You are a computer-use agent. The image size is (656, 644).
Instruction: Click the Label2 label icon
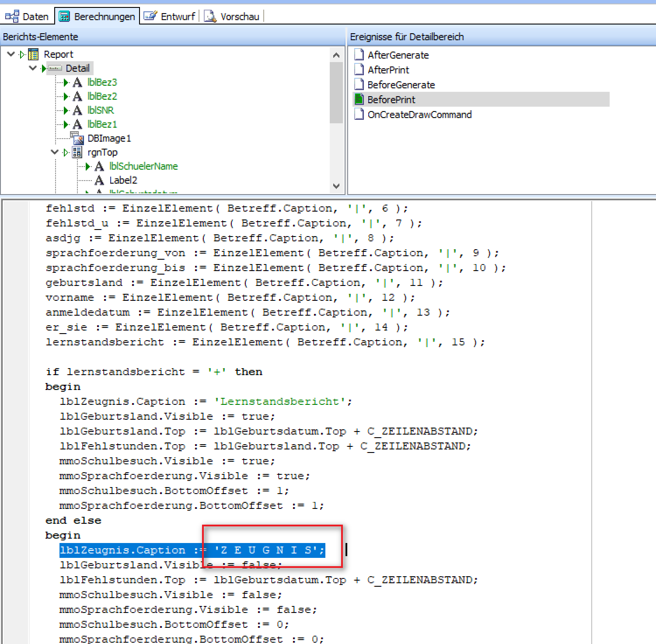[99, 180]
